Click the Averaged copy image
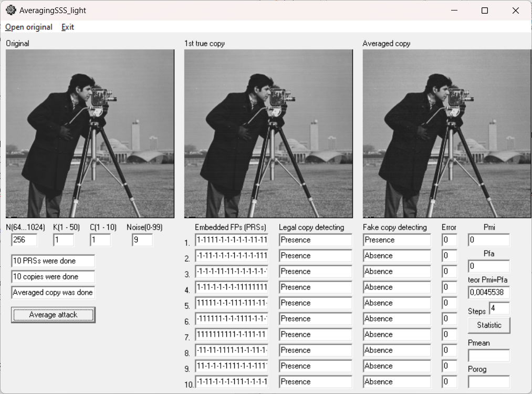 [x=447, y=134]
